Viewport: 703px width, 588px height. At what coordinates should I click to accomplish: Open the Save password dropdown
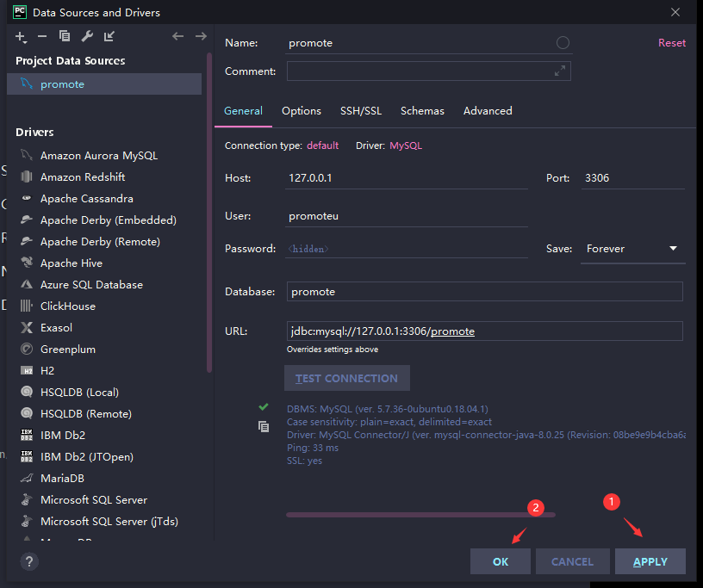click(x=632, y=249)
